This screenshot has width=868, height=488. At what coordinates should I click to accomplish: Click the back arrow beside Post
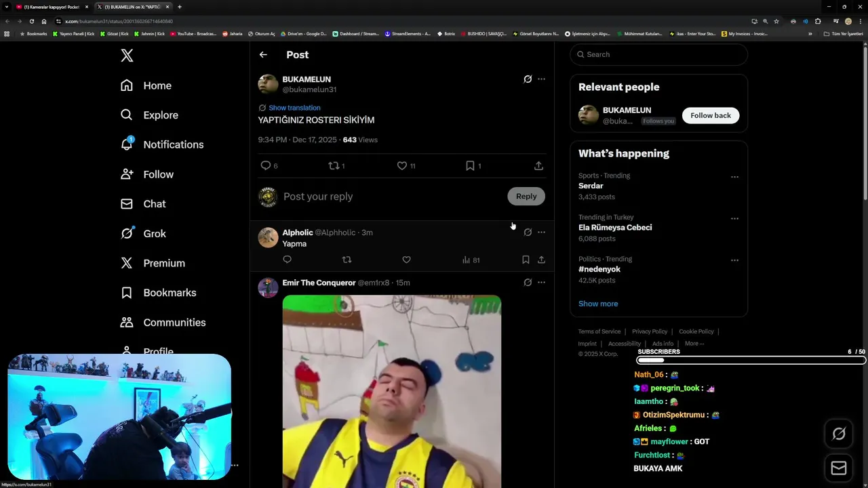pos(263,55)
